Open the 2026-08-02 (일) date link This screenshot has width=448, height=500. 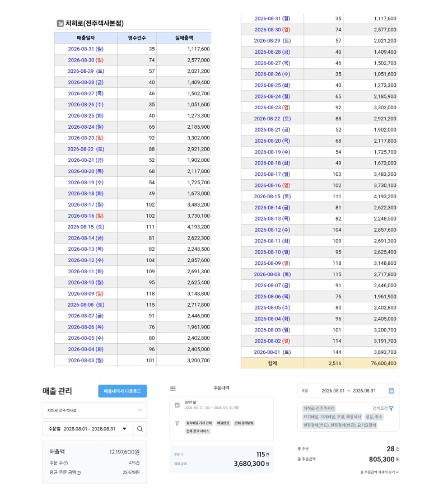(272, 341)
